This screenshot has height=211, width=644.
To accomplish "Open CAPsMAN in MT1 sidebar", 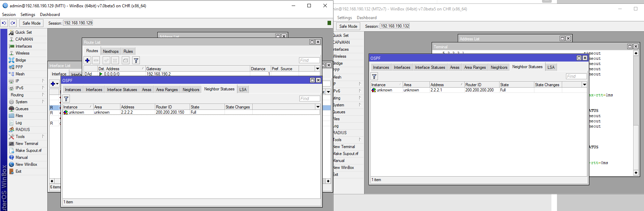I will pyautogui.click(x=24, y=39).
